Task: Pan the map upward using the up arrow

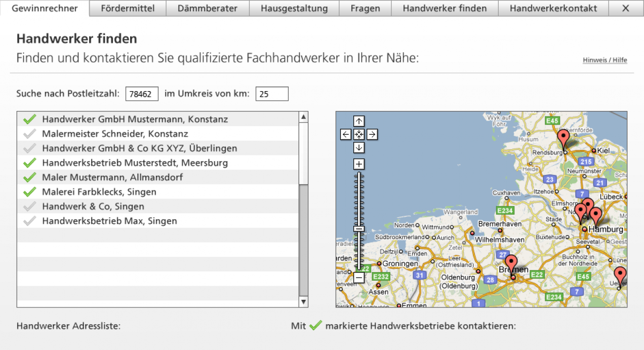Action: coord(359,121)
